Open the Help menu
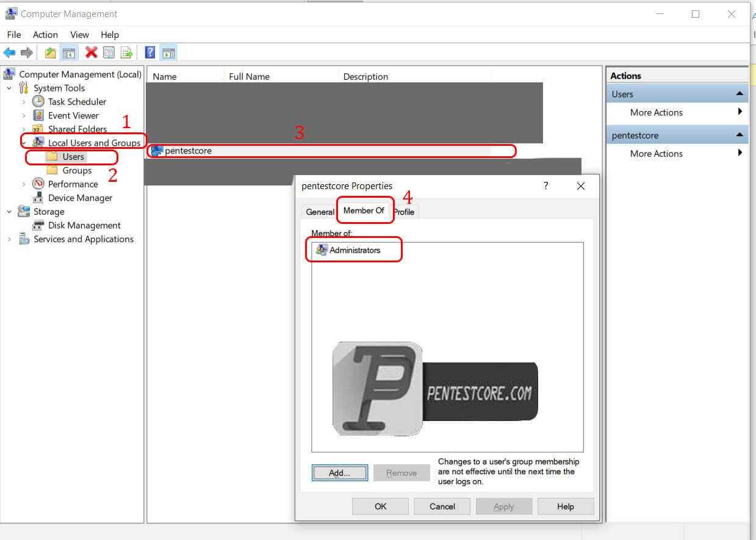 click(x=110, y=35)
